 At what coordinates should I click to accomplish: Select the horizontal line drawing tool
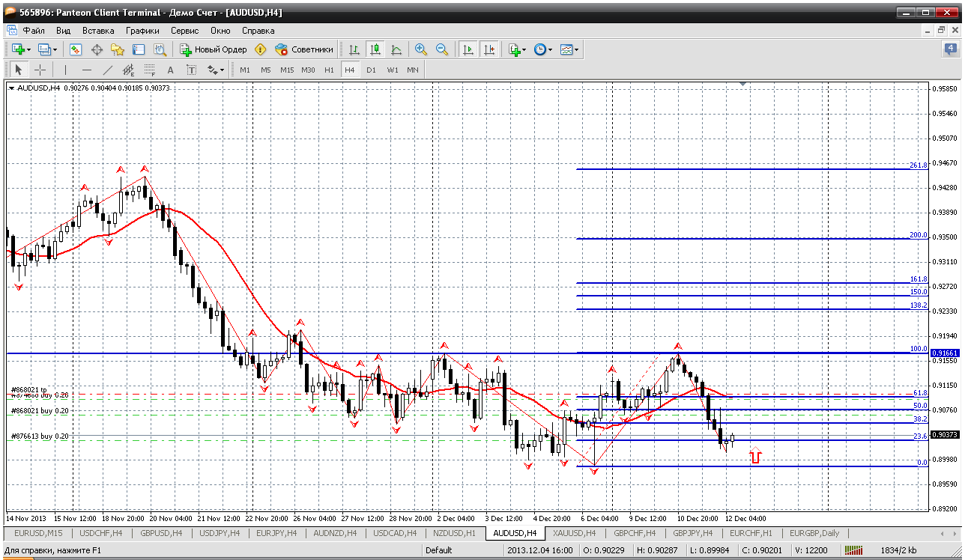tap(87, 70)
